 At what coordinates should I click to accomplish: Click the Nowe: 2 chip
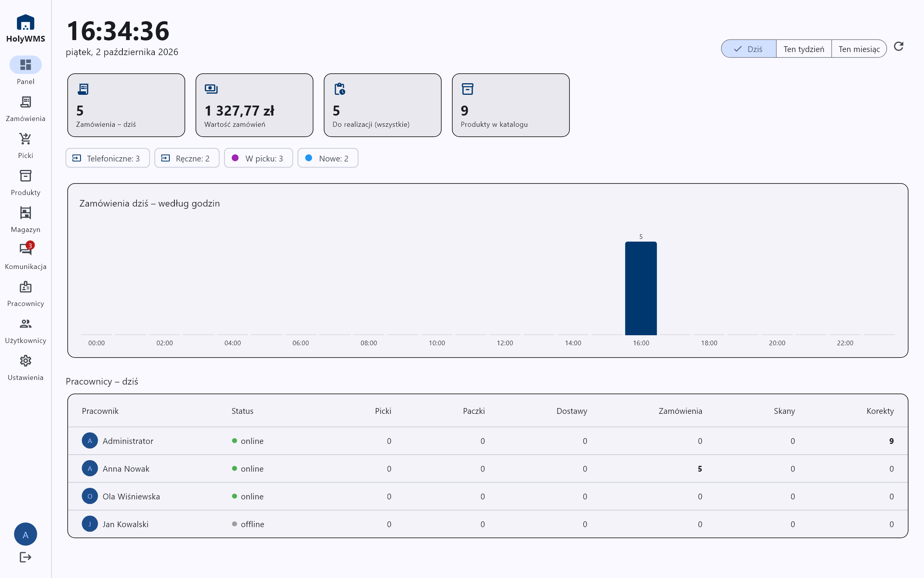(x=328, y=158)
